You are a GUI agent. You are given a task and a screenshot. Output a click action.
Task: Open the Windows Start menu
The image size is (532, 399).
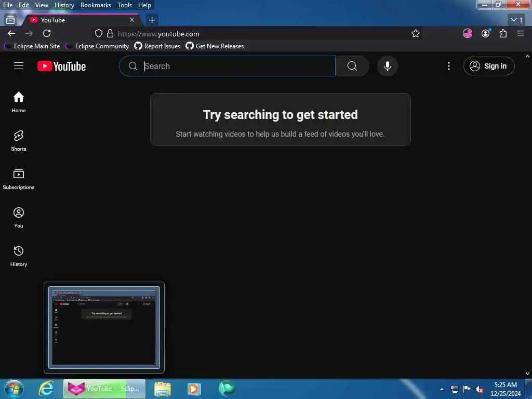tap(14, 389)
